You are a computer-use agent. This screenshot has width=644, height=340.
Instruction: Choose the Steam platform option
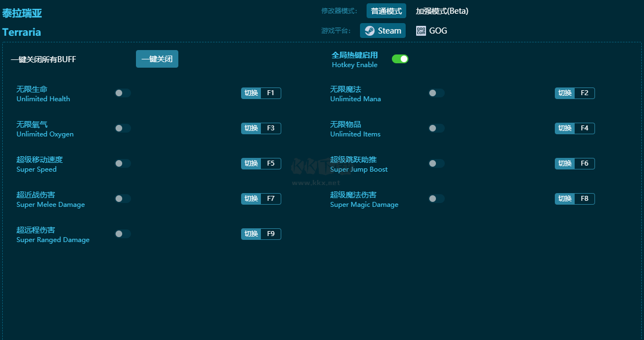point(383,31)
